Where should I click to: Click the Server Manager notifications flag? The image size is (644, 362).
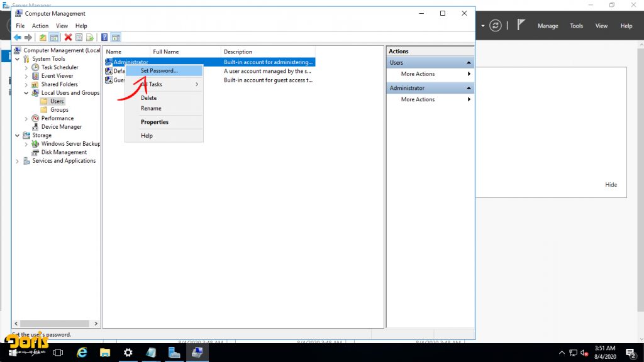click(521, 25)
